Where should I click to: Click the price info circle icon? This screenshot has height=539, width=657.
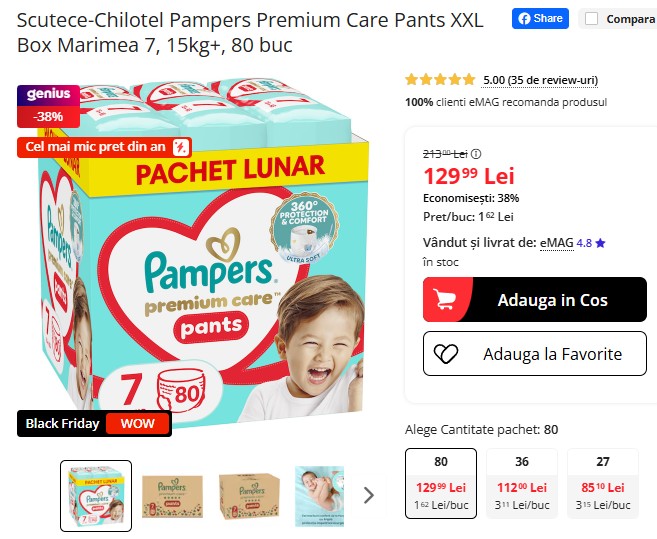coord(476,154)
